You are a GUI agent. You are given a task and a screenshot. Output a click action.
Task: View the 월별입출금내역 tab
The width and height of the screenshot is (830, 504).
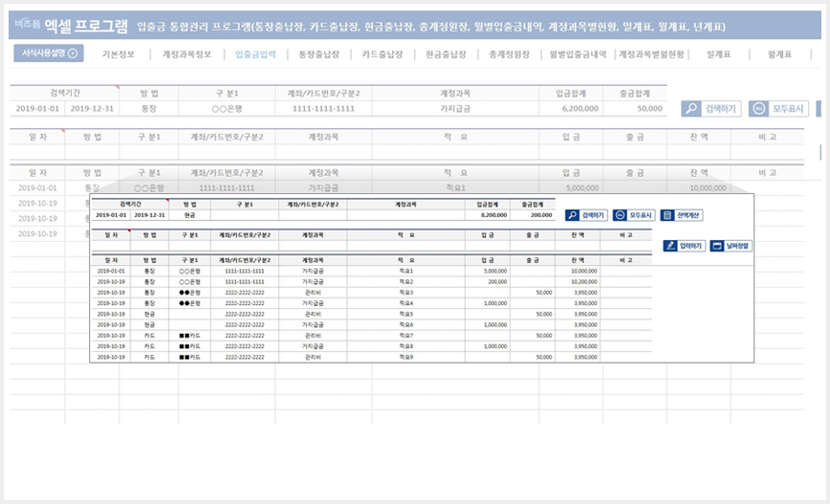578,55
